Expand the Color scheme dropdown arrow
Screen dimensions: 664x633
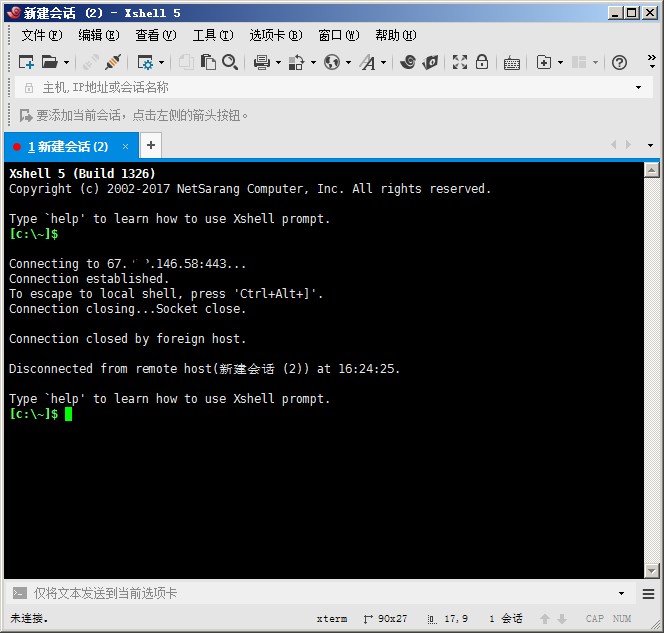(x=313, y=63)
